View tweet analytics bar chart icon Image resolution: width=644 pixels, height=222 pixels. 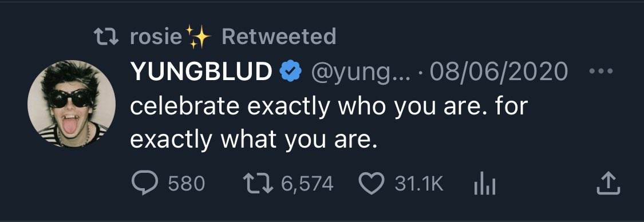[x=485, y=184]
